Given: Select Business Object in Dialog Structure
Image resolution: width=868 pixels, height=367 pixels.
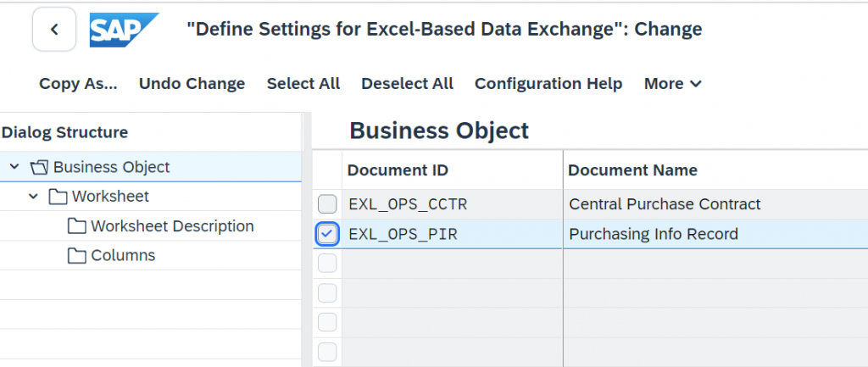Looking at the screenshot, I should 111,167.
